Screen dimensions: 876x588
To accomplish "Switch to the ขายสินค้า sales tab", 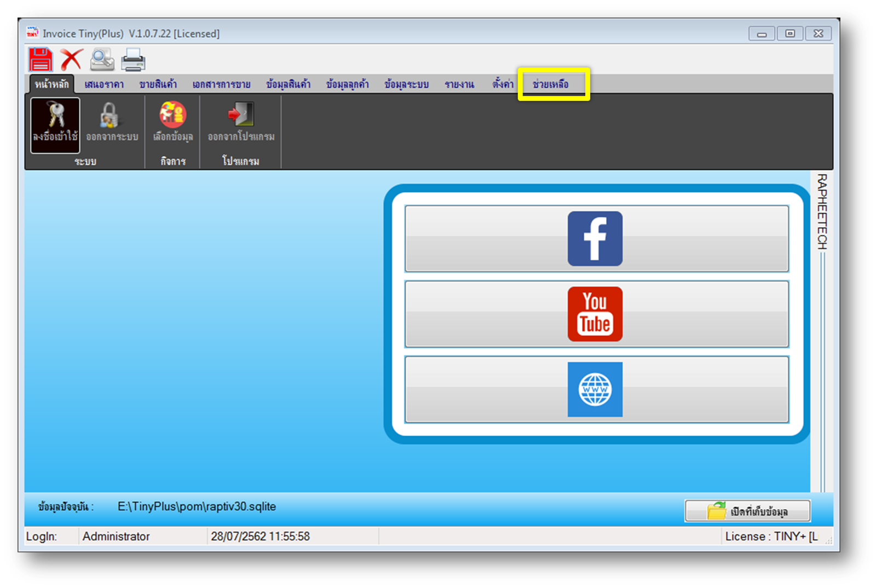I will click(158, 84).
